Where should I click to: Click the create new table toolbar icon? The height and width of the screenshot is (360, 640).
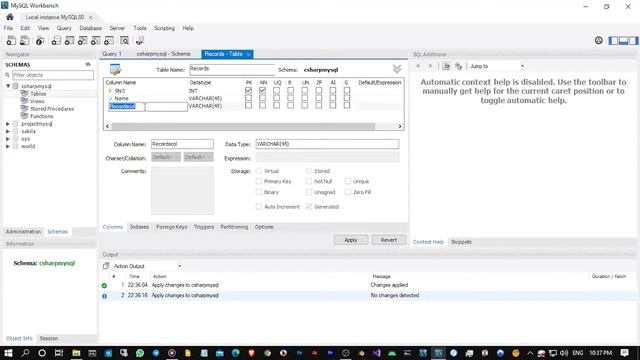click(x=69, y=40)
